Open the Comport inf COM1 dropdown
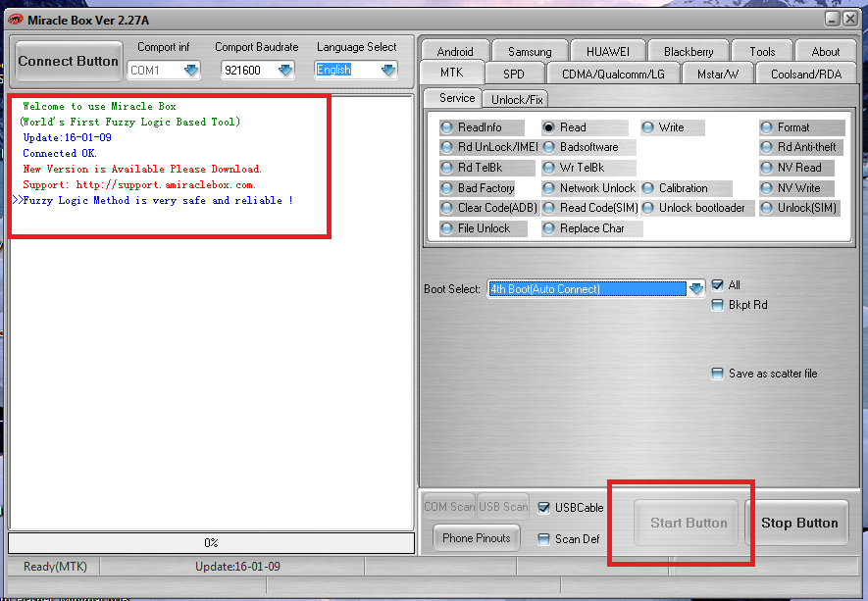The height and width of the screenshot is (601, 868). point(191,71)
